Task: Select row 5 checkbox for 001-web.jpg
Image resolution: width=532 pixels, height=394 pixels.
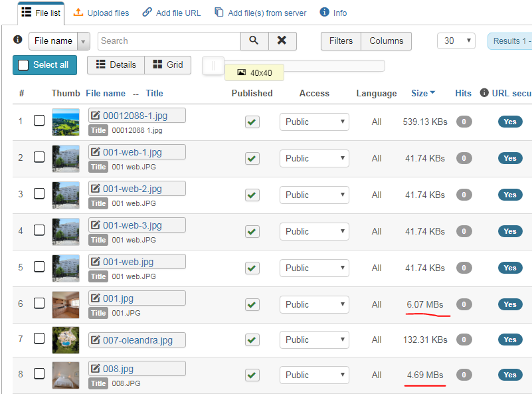Action: tap(39, 266)
